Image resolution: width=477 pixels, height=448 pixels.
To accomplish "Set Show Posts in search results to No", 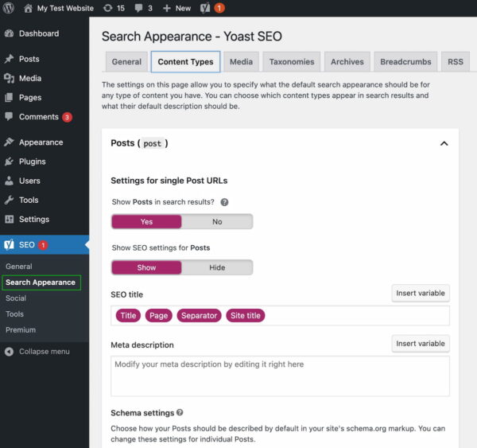I will coord(217,222).
